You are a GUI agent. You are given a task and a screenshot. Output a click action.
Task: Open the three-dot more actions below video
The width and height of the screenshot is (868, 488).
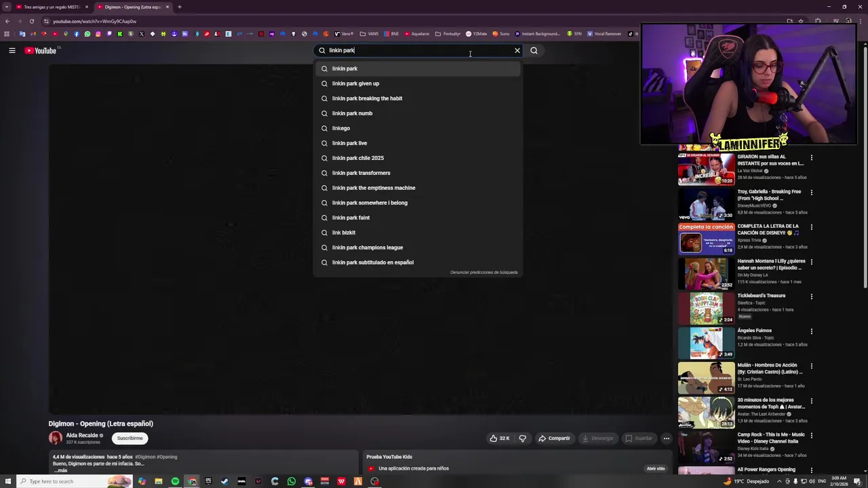click(666, 439)
